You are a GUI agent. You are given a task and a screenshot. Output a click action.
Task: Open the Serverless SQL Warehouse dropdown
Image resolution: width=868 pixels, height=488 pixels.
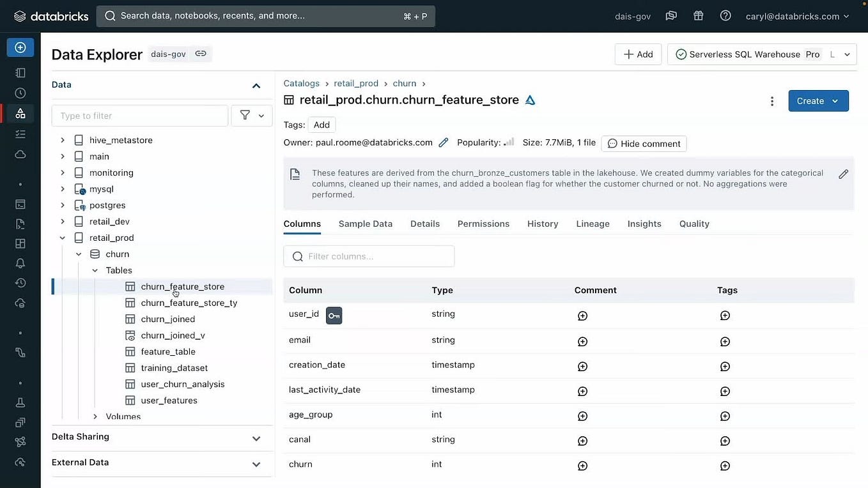coord(848,54)
